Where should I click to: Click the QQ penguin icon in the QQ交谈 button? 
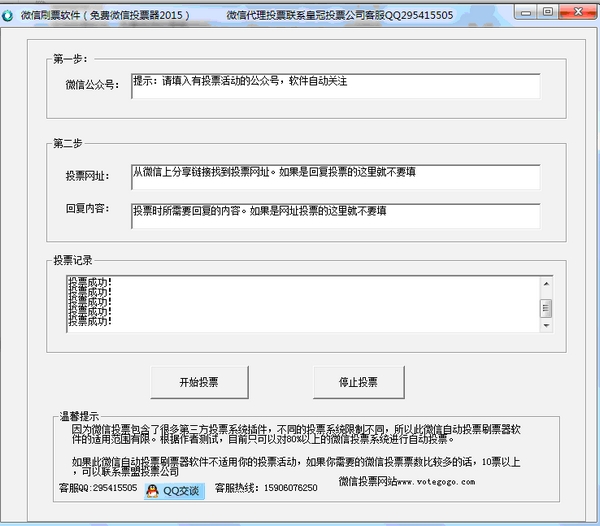tap(152, 491)
